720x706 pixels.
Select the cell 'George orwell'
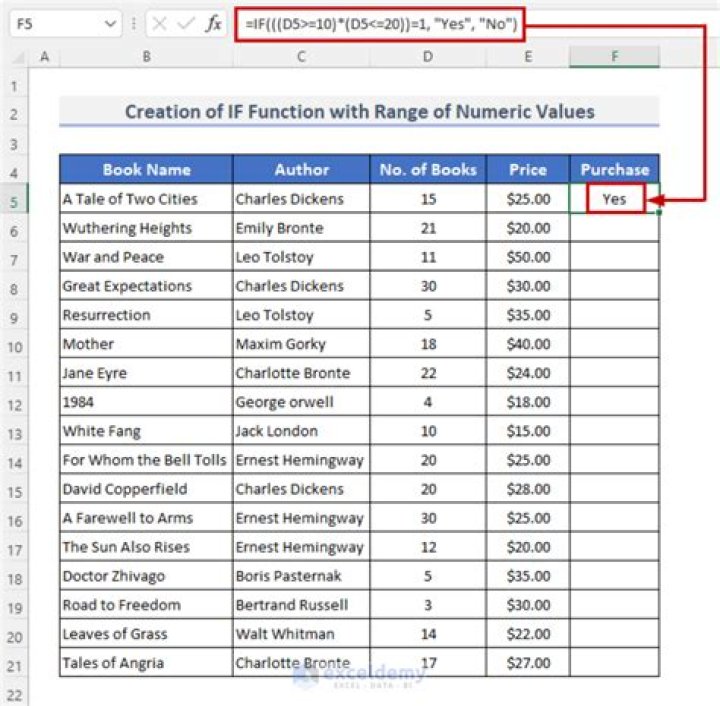tap(301, 402)
